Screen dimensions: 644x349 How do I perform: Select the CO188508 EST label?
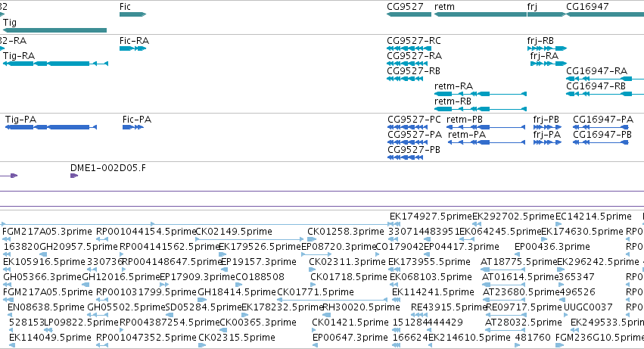[x=260, y=278]
